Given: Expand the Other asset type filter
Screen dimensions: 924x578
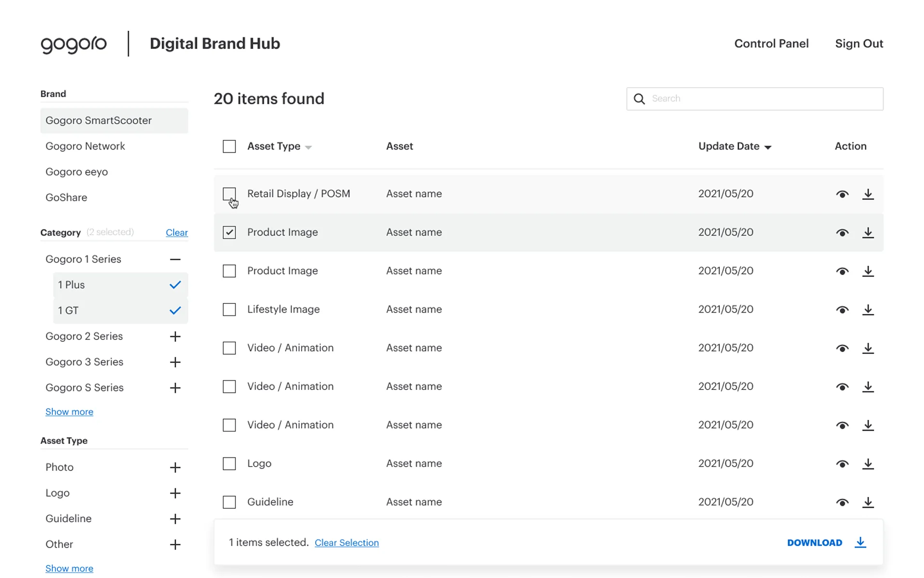Looking at the screenshot, I should 175,545.
